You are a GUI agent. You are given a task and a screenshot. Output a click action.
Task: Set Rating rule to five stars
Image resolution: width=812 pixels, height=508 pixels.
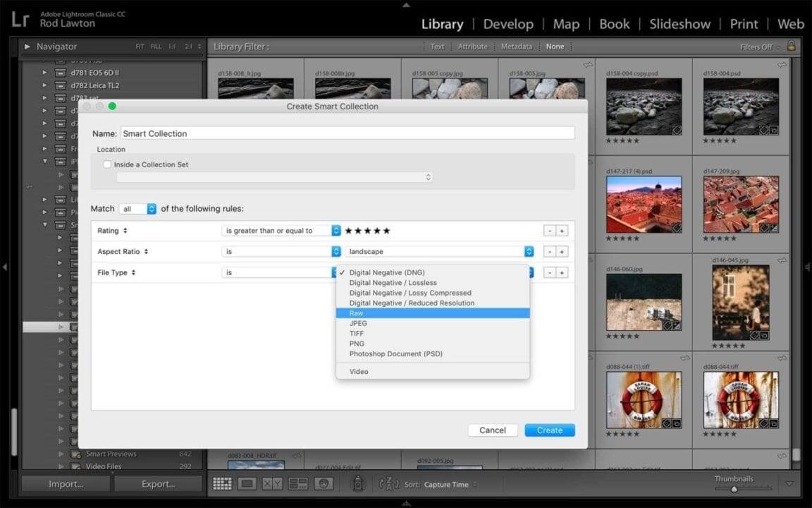coord(386,231)
